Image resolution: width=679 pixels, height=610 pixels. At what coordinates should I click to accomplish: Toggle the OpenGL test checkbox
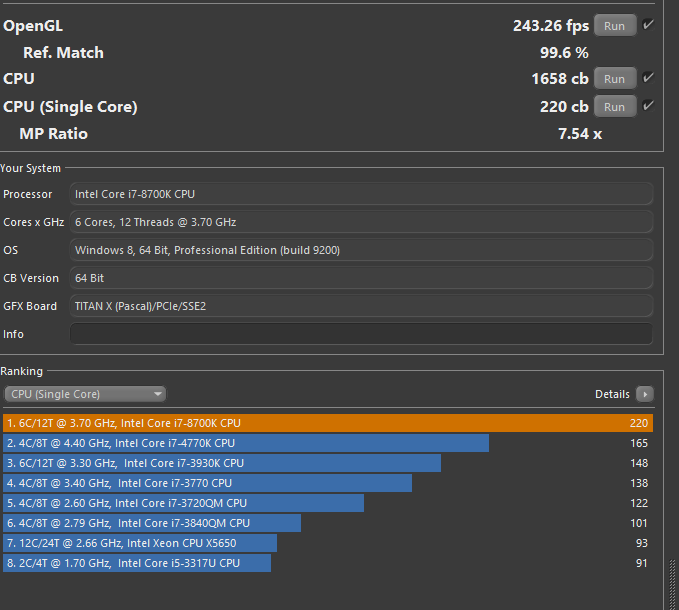648,25
